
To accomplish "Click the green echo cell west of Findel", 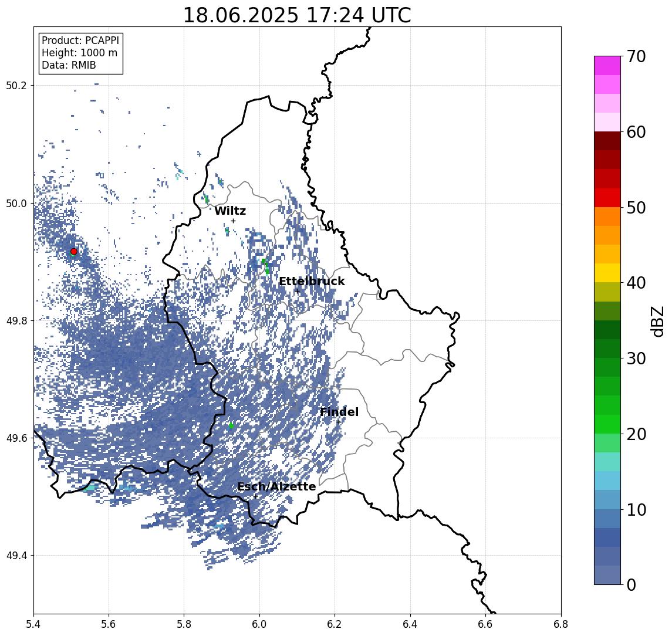I will point(231,425).
